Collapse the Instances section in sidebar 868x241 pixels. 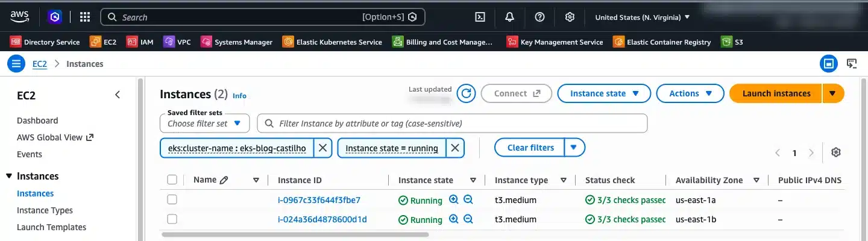point(9,176)
